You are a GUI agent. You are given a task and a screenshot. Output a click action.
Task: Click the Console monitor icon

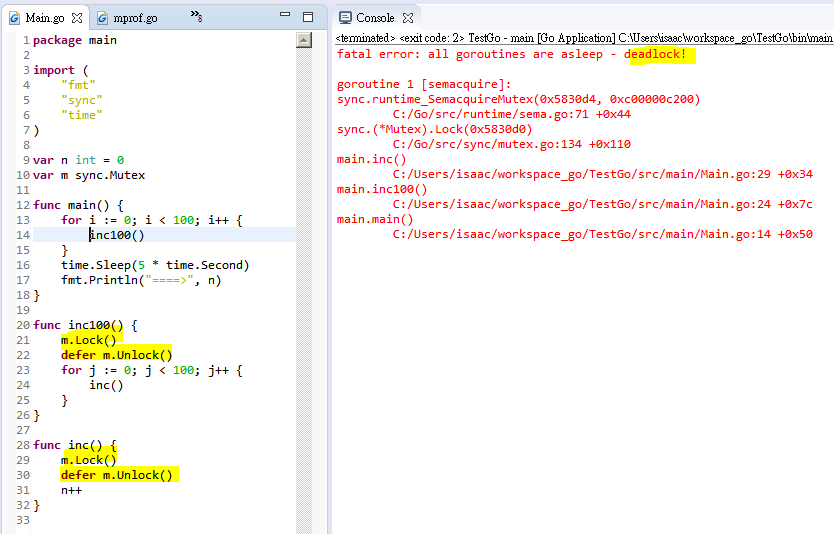(x=345, y=18)
